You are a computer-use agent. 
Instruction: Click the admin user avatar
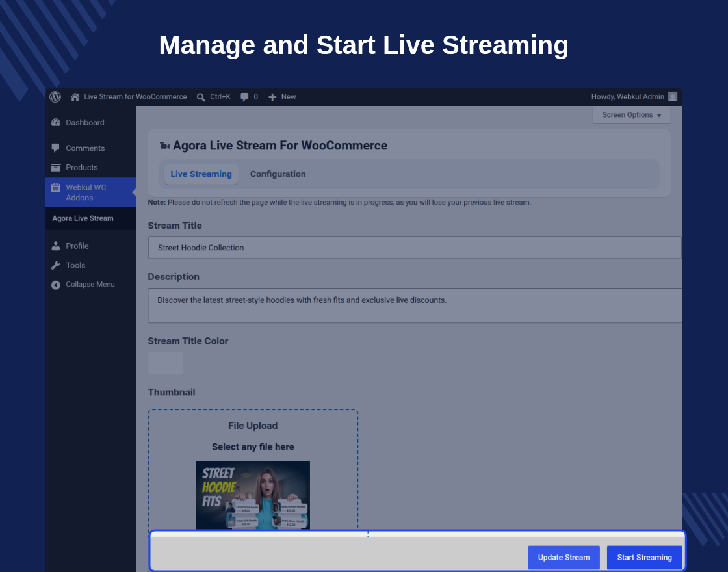coord(673,97)
